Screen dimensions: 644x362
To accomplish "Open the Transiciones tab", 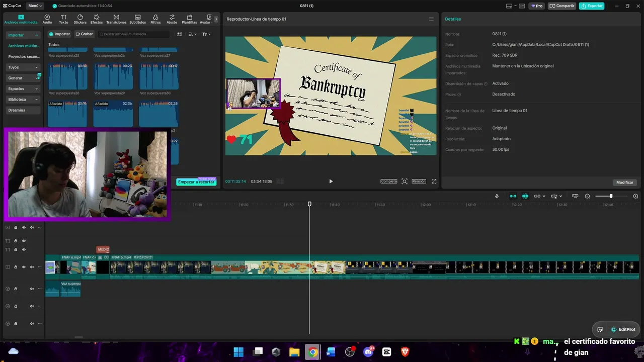I will [116, 19].
